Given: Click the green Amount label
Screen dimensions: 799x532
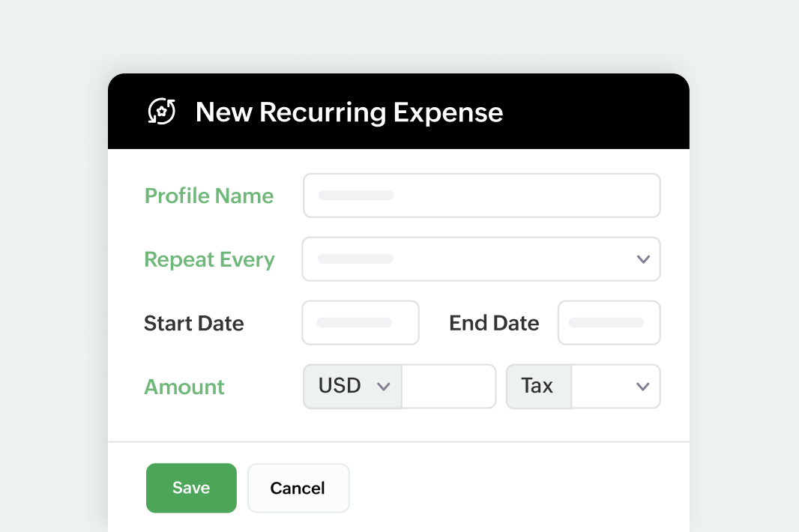Looking at the screenshot, I should coord(184,387).
